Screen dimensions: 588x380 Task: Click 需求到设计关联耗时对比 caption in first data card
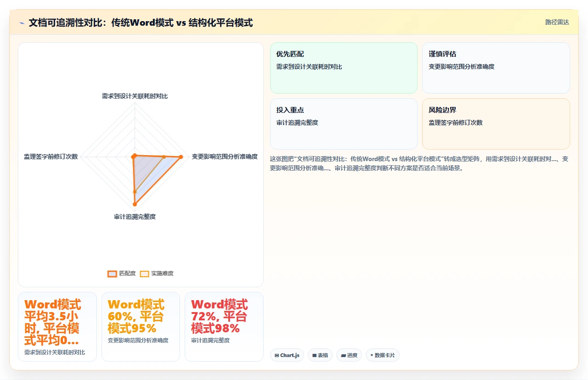55,352
